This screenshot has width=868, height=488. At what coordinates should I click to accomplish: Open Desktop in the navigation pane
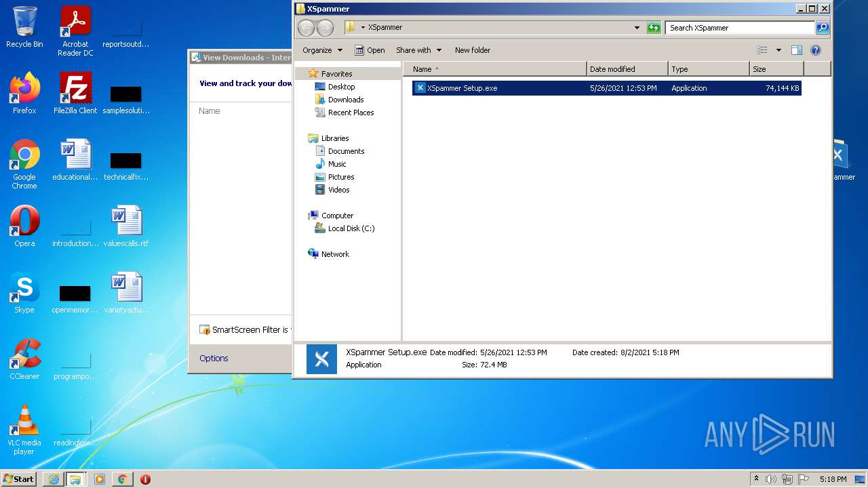click(341, 87)
